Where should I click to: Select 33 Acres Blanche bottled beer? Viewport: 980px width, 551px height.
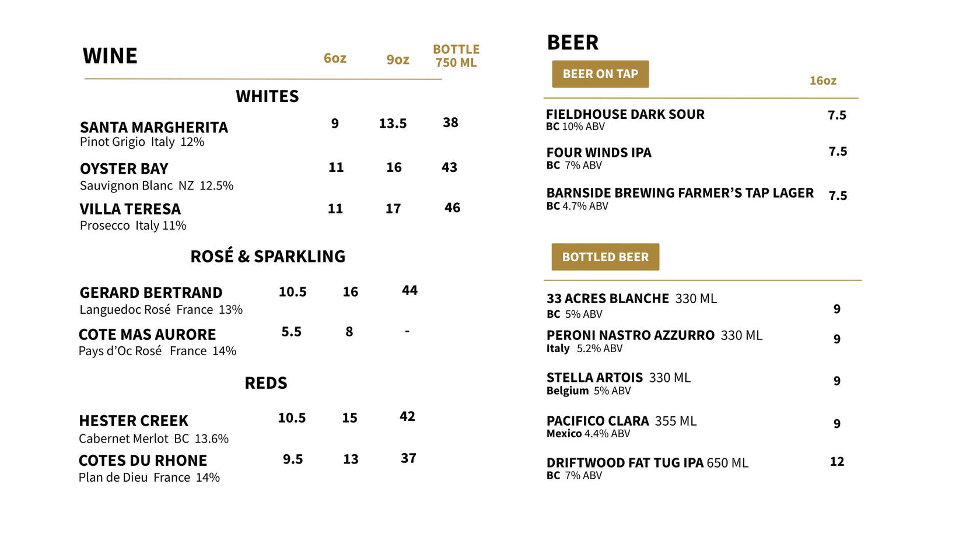coord(607,299)
